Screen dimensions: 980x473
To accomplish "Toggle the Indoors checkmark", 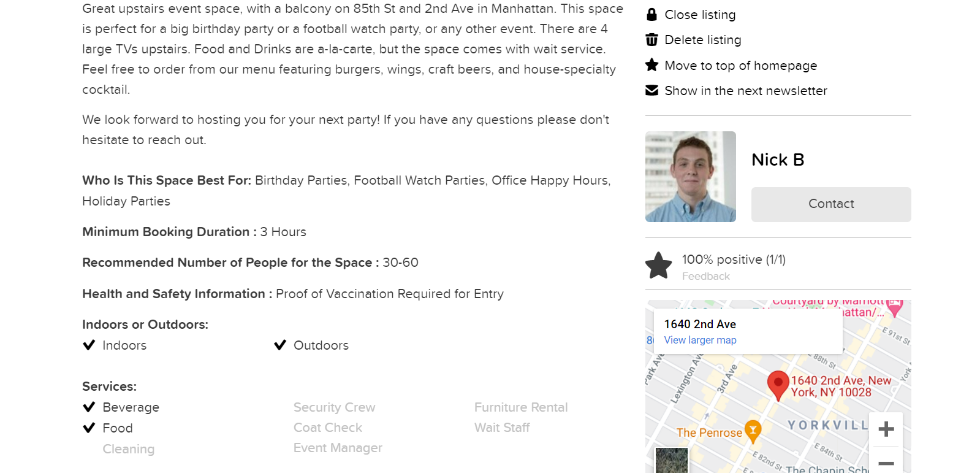I will (x=88, y=345).
